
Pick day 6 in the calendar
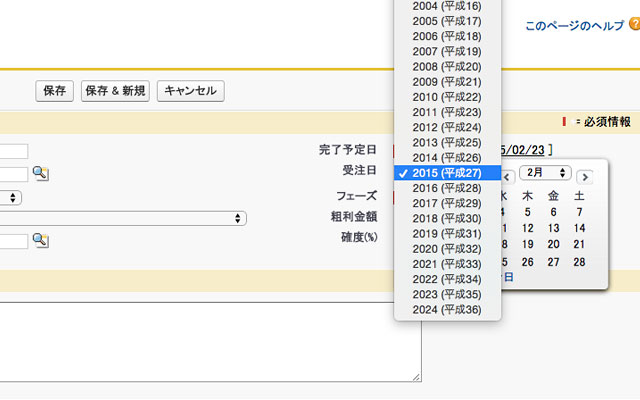click(553, 212)
